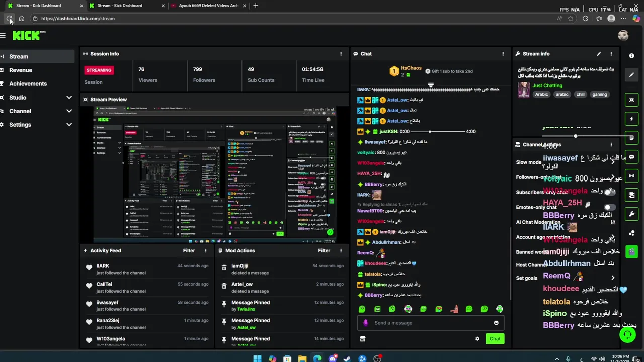Select Stream in the sidebar

point(37,56)
